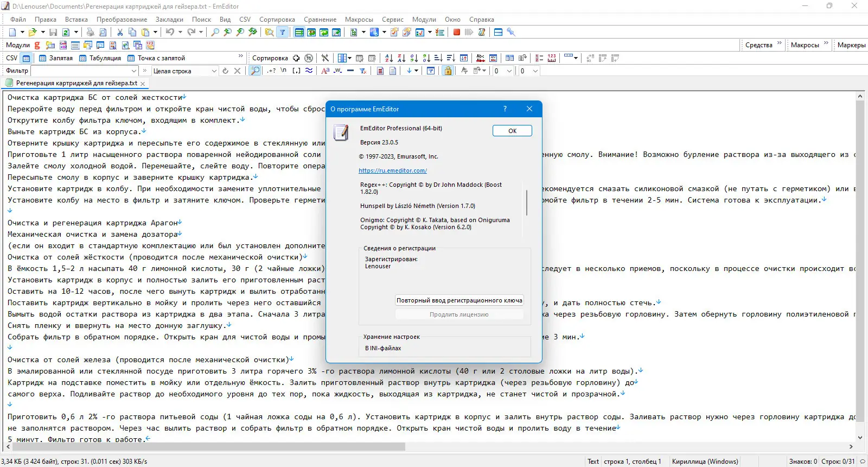
Task: Click the Paste clipboard icon
Action: click(145, 32)
